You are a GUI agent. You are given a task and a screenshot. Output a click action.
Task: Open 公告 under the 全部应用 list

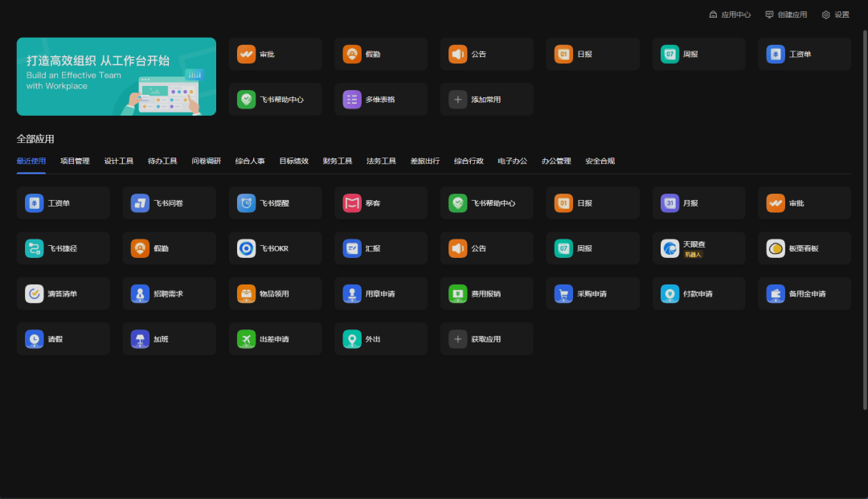[x=486, y=248]
